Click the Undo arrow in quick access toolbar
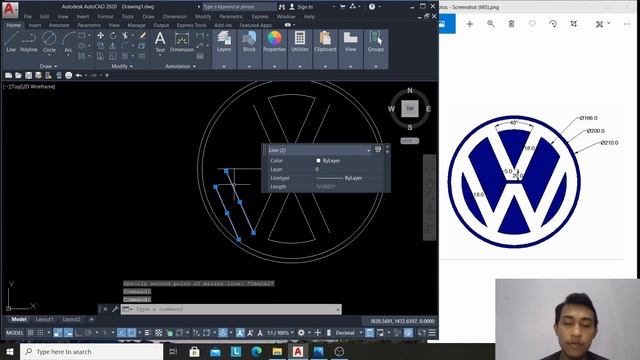The image size is (640, 360). tap(79, 76)
